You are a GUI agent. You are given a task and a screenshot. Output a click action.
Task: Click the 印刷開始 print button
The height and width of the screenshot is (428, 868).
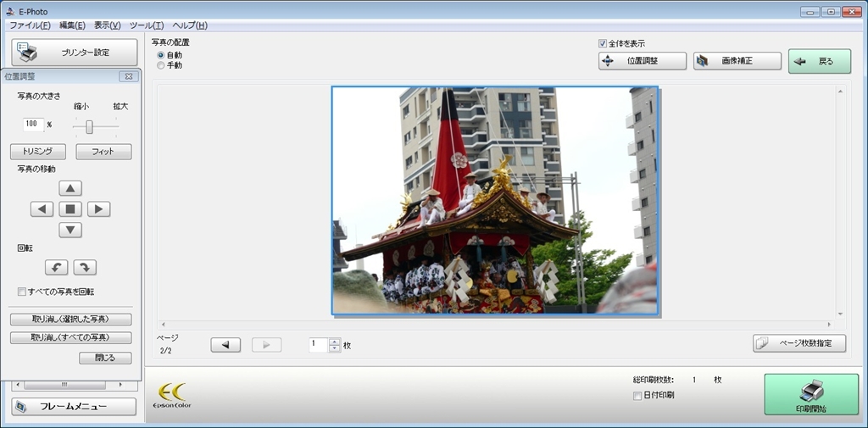pyautogui.click(x=811, y=395)
